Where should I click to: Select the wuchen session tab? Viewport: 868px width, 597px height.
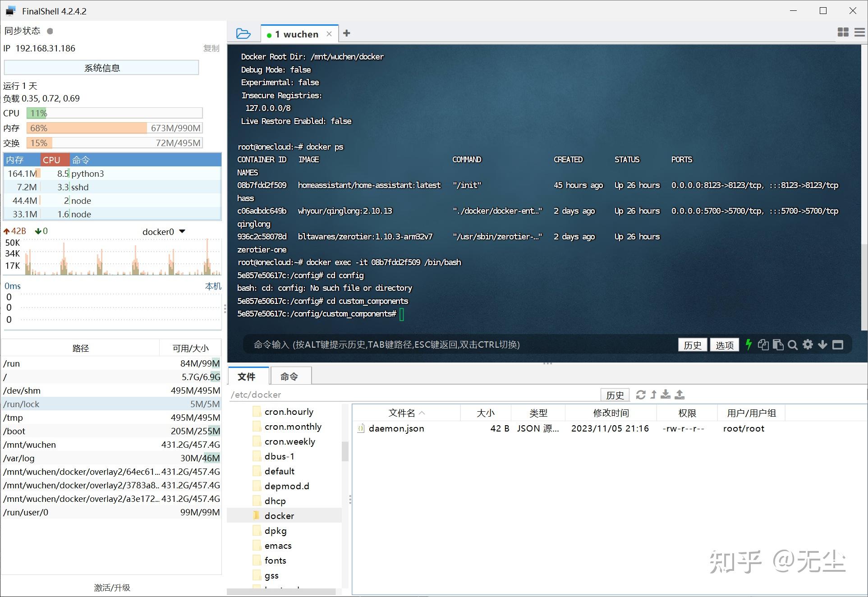click(295, 33)
